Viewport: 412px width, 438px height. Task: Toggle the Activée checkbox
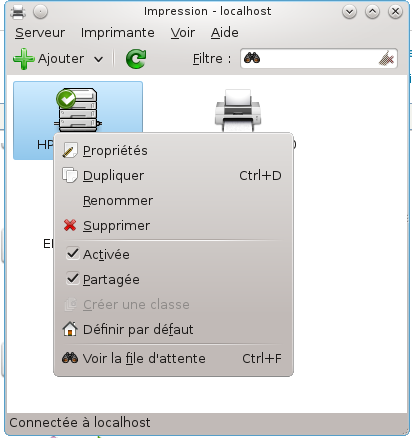point(72,254)
